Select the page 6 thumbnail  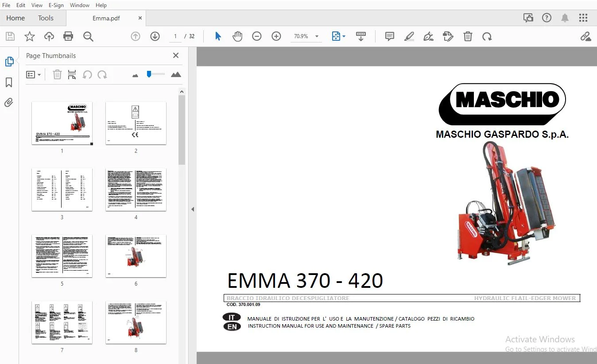pos(136,256)
